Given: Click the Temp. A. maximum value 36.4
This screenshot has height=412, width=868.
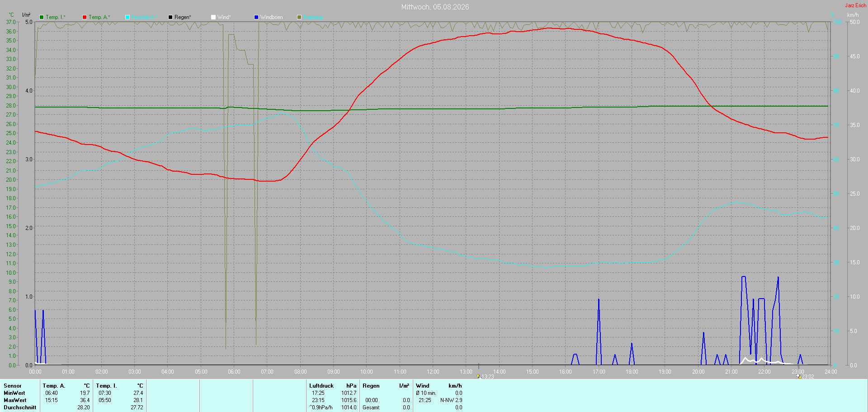Looking at the screenshot, I should tap(85, 400).
